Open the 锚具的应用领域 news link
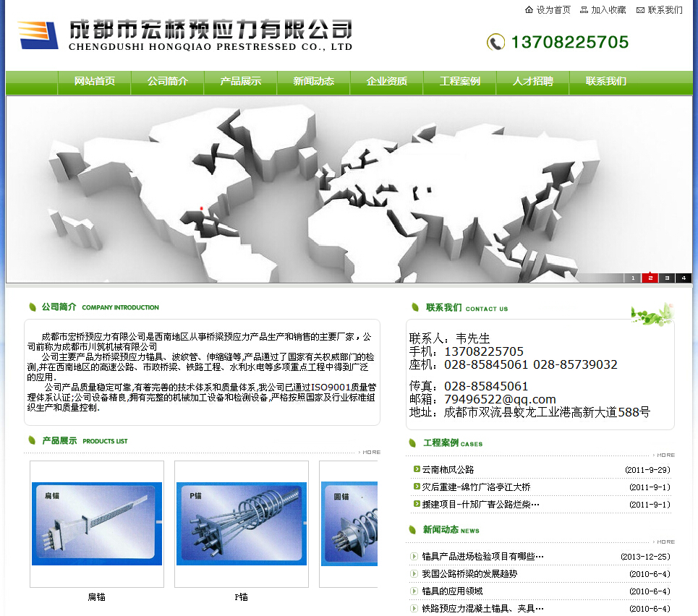698x616 pixels. click(452, 591)
